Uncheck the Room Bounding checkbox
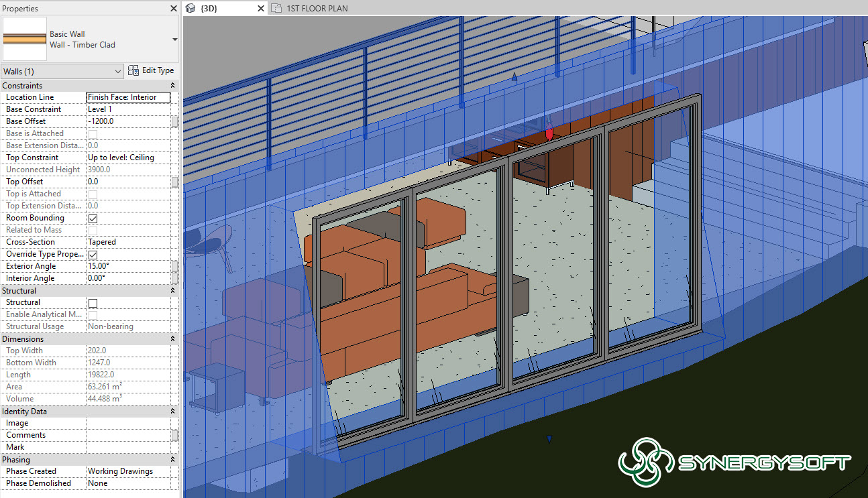Screen dimensions: 868x498 point(93,218)
